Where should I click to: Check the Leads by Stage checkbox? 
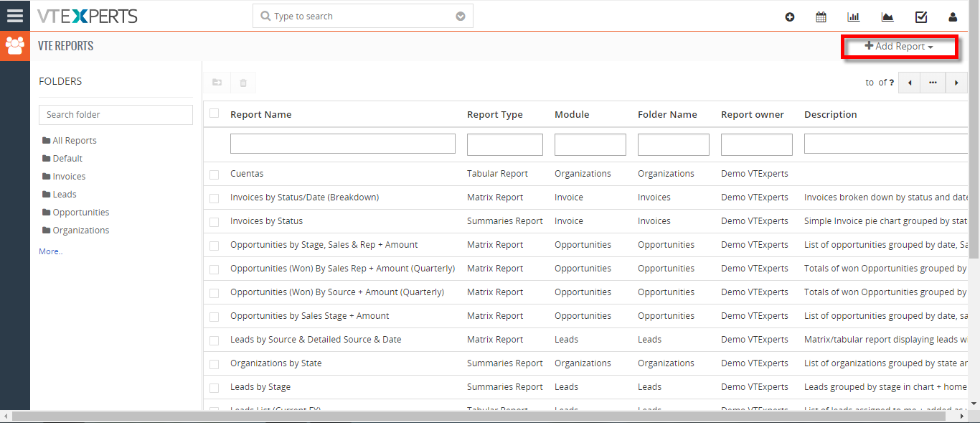214,388
